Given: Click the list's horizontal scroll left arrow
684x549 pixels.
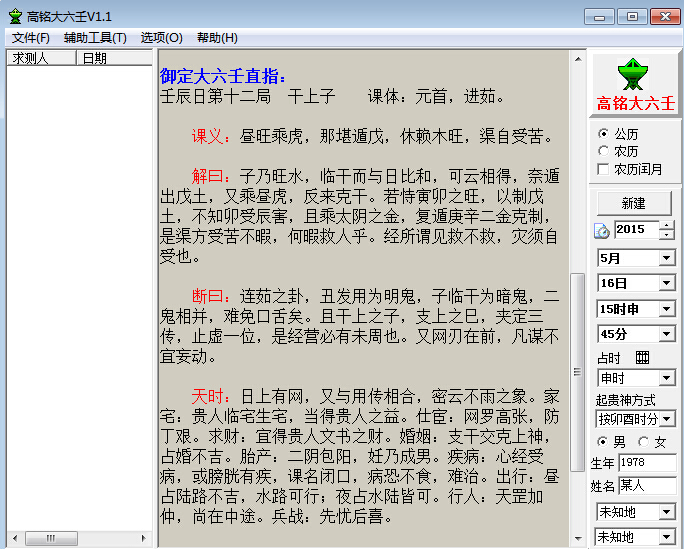Looking at the screenshot, I should [x=15, y=538].
